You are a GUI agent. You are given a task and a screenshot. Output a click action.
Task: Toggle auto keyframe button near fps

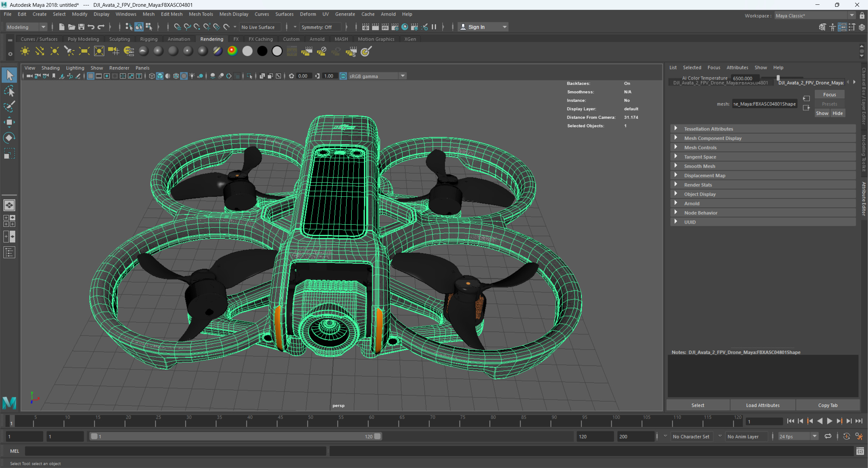(x=846, y=436)
